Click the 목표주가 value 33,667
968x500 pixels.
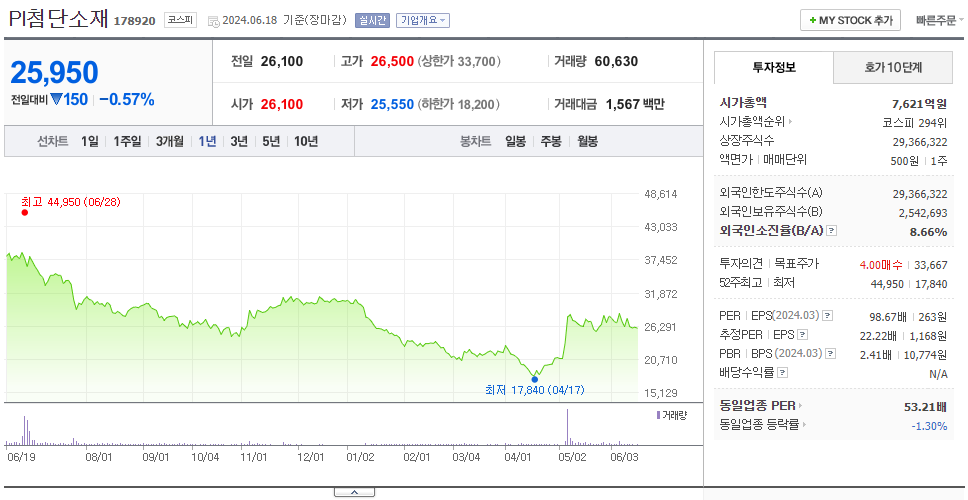930,265
